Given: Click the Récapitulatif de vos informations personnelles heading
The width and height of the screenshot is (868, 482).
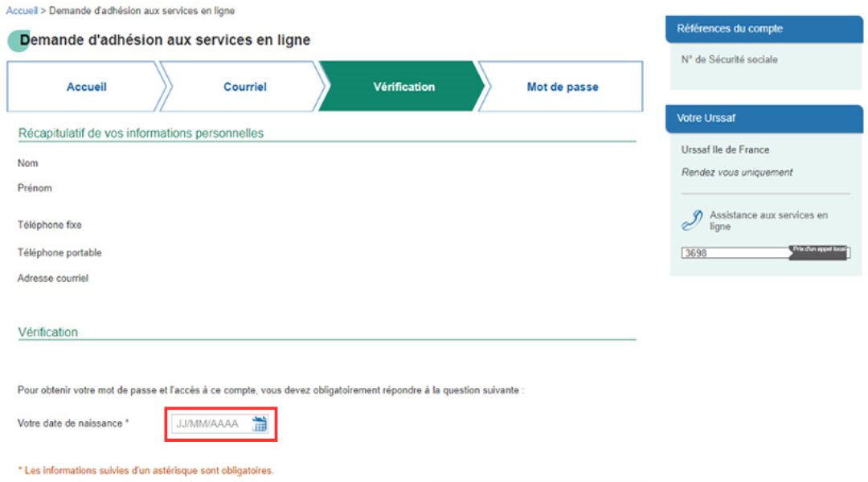Looking at the screenshot, I should (x=141, y=133).
